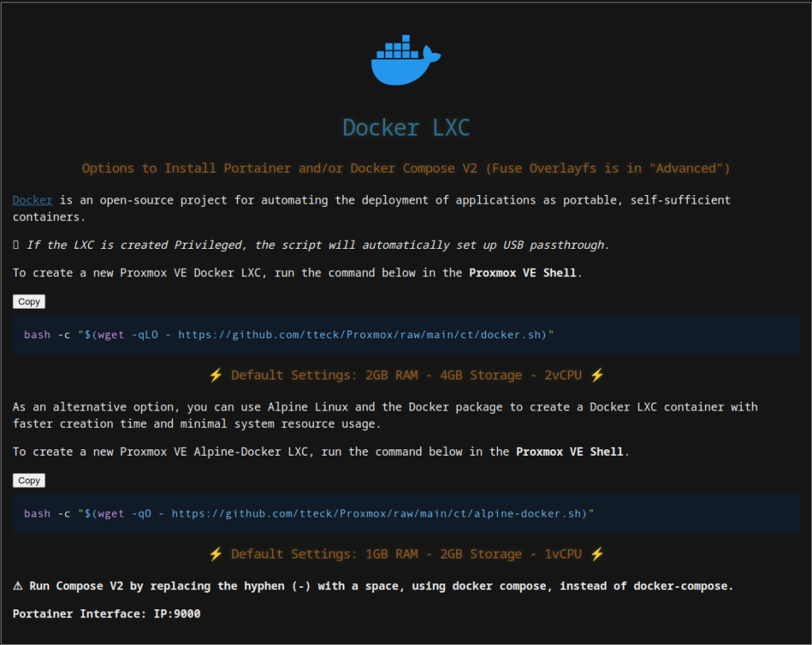Click the 'Proxmox VE Alpine-Docker LXC' instruction line
The width and height of the screenshot is (812, 645).
[321, 452]
